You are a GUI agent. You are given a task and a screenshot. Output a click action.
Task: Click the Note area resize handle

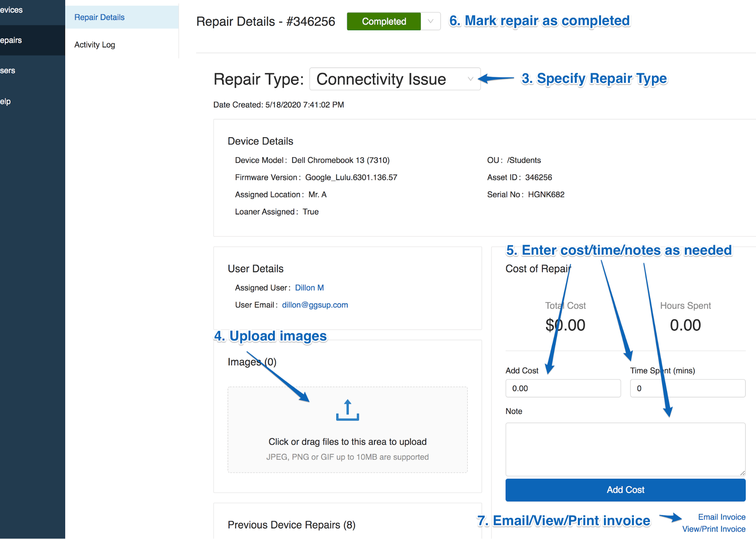point(742,473)
